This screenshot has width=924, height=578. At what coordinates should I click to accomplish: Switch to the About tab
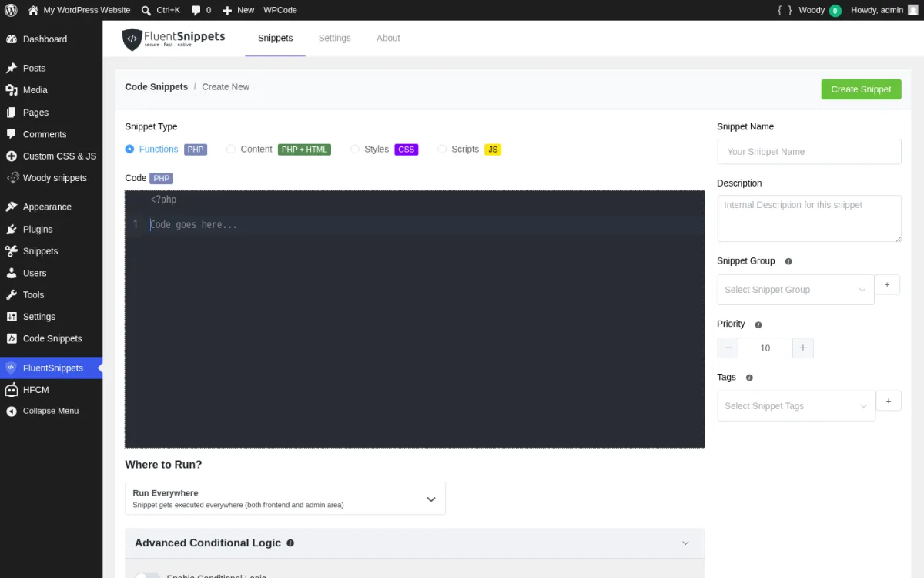tap(388, 38)
